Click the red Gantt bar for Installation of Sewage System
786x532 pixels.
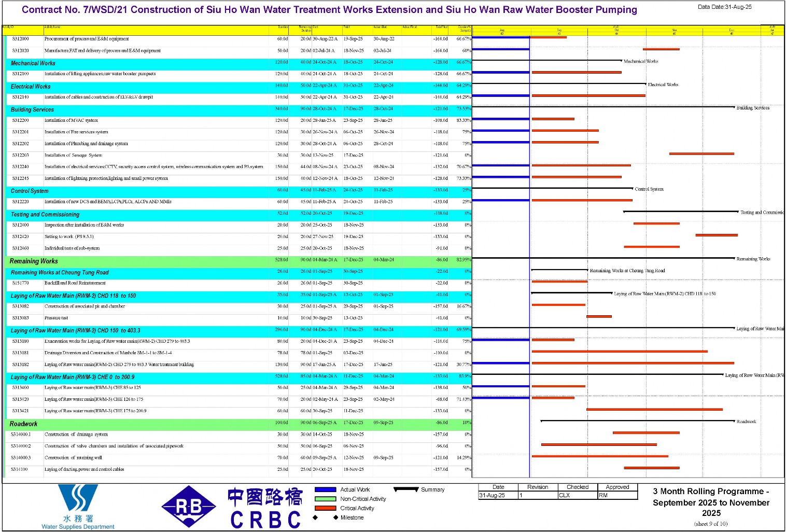coord(701,153)
